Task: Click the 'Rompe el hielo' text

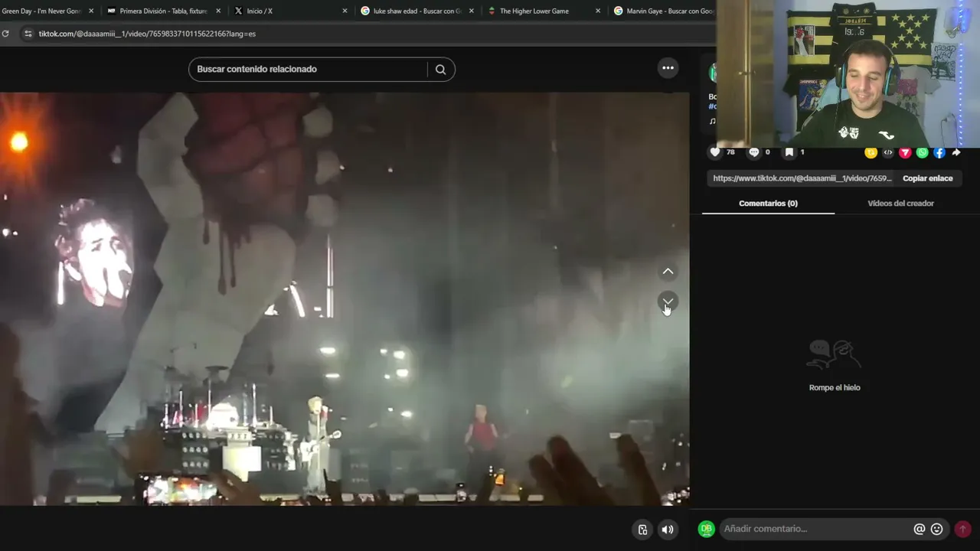Action: tap(835, 388)
